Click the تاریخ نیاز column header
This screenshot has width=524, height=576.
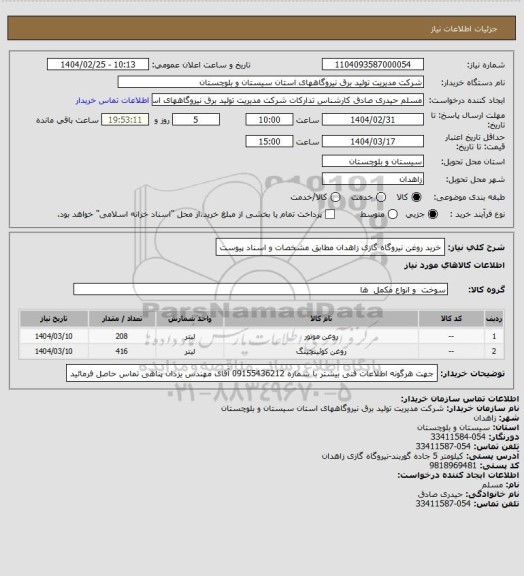coord(54,319)
